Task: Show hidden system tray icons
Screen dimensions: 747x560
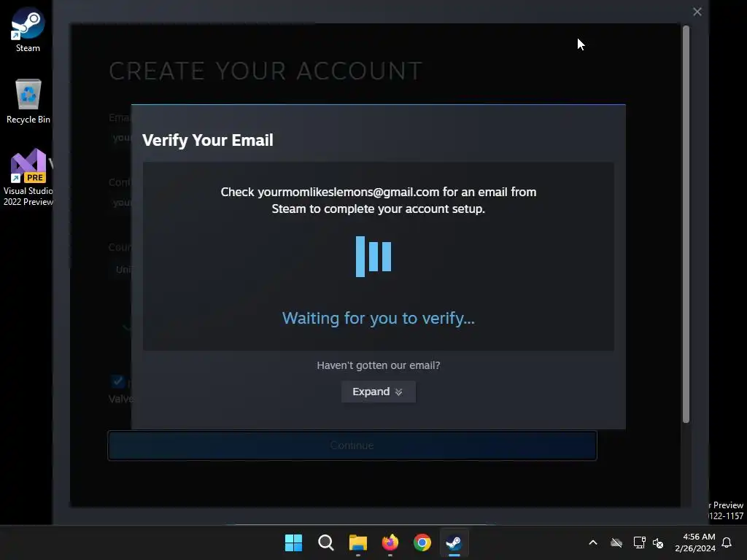Action: point(593,542)
